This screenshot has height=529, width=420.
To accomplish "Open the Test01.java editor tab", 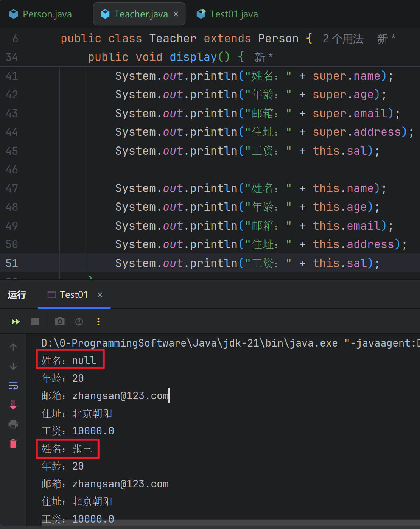I will (227, 14).
